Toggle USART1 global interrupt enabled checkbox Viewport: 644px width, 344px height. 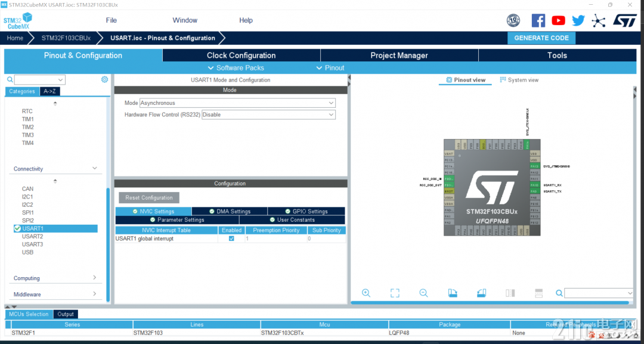231,238
